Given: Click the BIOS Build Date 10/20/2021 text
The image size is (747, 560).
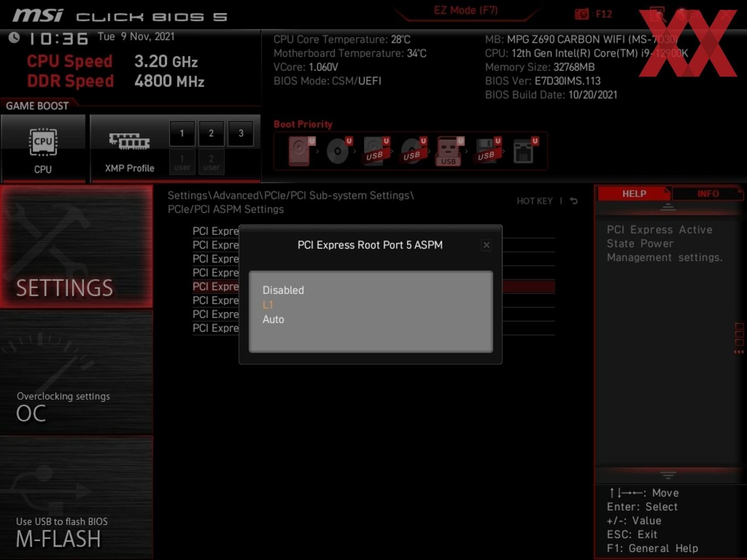Looking at the screenshot, I should pyautogui.click(x=551, y=94).
